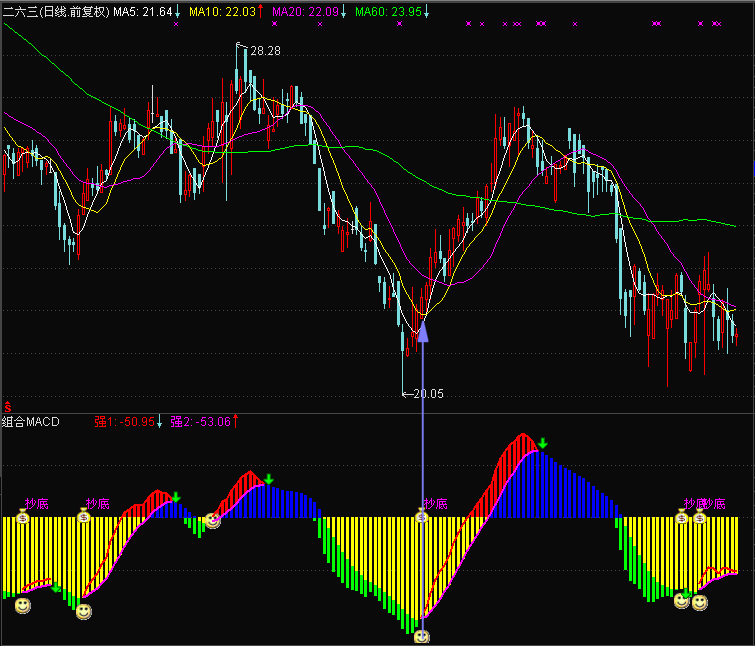Click the leftmost money bag under 抄底
755x646 pixels.
pos(24,517)
